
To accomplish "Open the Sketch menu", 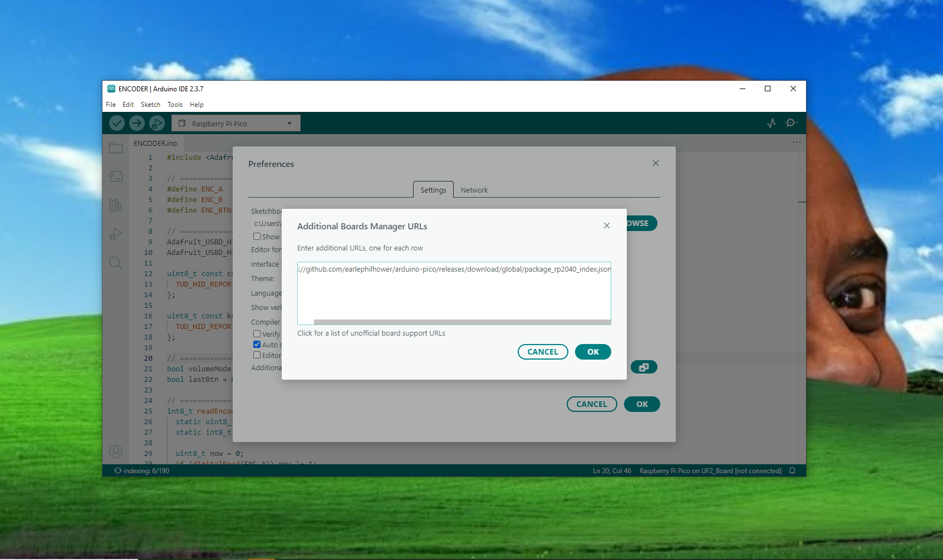I will coord(150,105).
